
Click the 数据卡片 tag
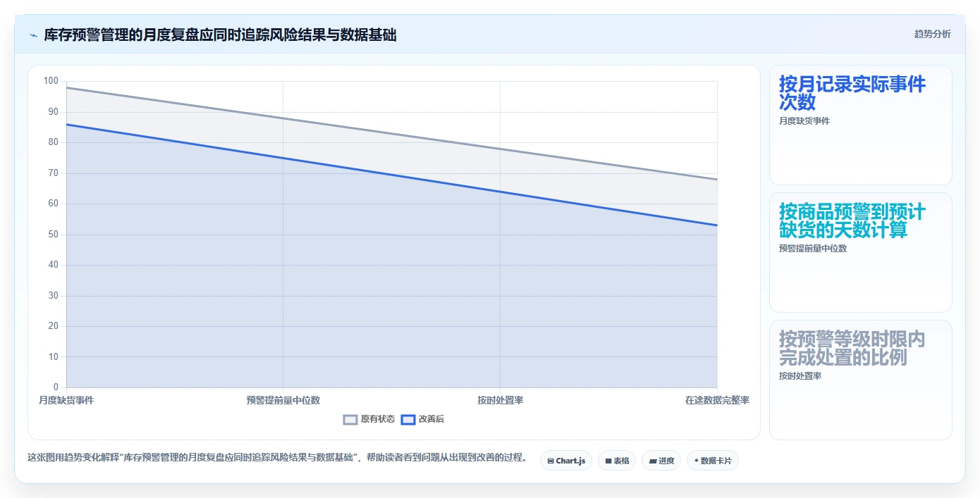[x=713, y=461]
